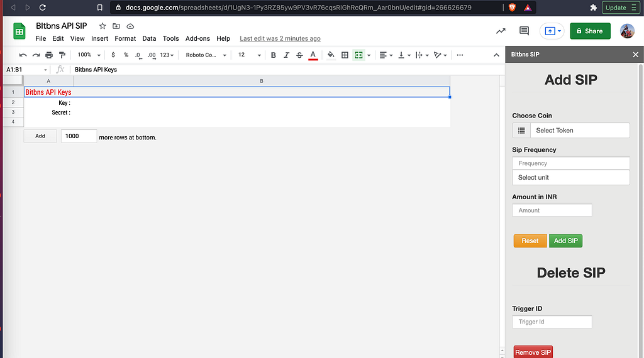Focus the Amount in INR field
Screen dimensions: 644x358
552,210
